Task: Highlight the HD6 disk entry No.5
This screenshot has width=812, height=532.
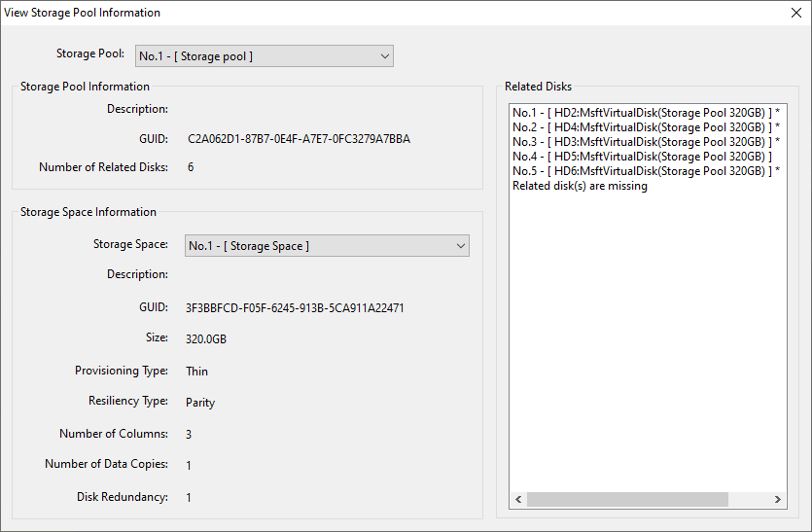Action: point(646,171)
